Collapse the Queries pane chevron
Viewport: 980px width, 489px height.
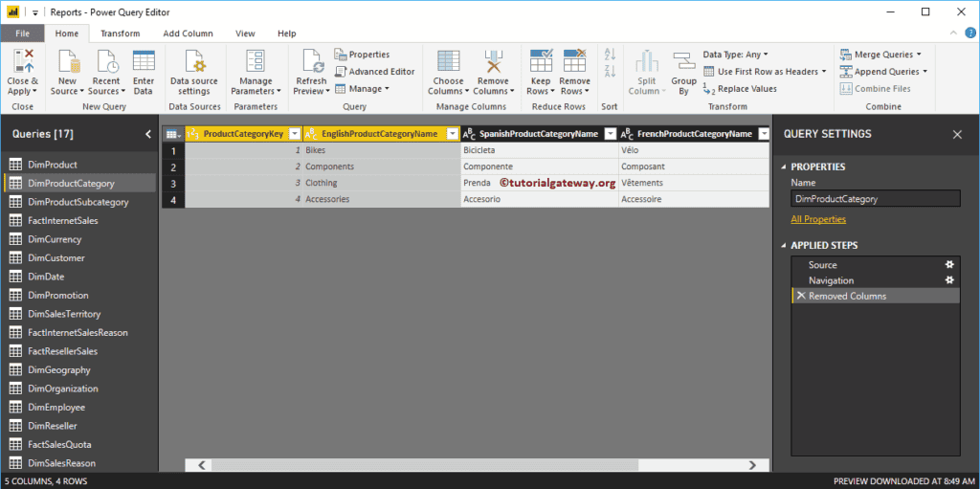point(148,134)
